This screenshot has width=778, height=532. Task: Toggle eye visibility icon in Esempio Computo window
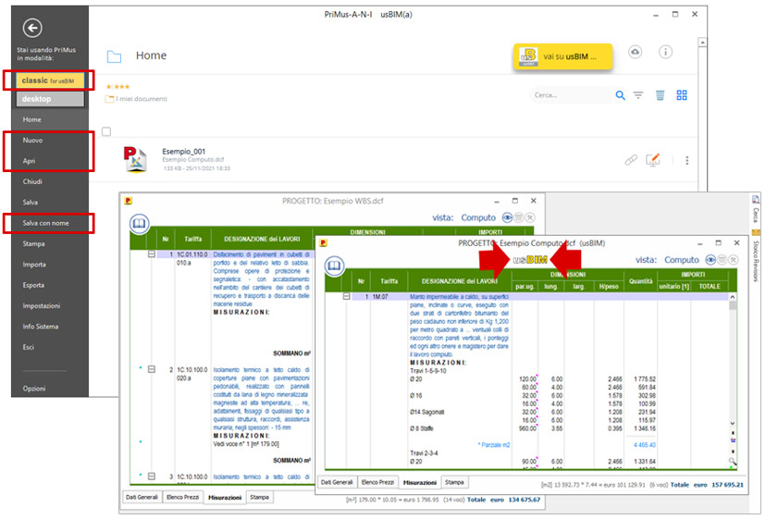(x=711, y=260)
